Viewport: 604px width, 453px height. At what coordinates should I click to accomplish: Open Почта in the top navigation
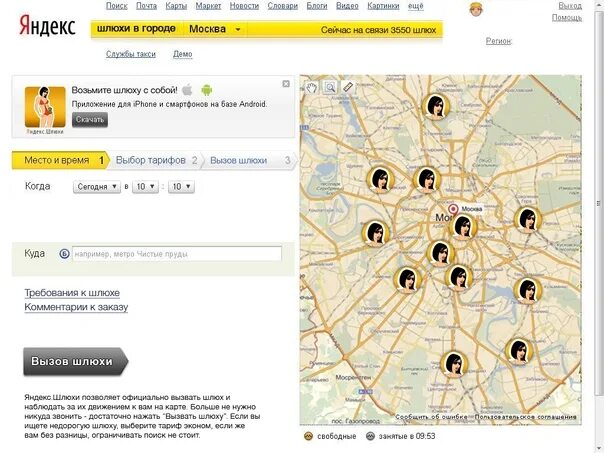coord(146,6)
